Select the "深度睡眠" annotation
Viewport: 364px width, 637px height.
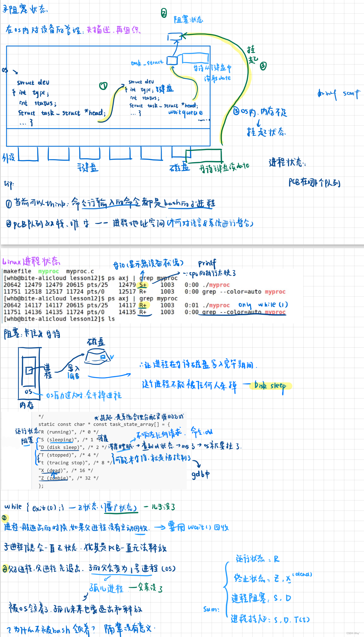pos(121,446)
